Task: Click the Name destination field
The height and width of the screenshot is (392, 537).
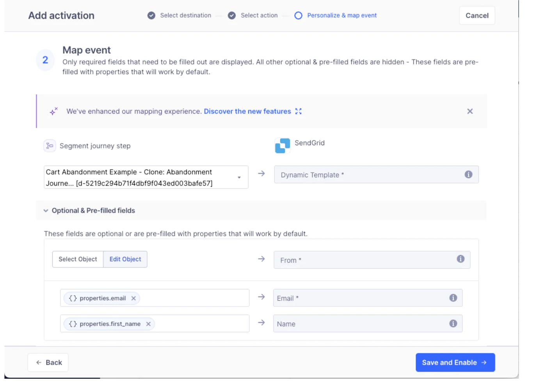Action: point(368,324)
